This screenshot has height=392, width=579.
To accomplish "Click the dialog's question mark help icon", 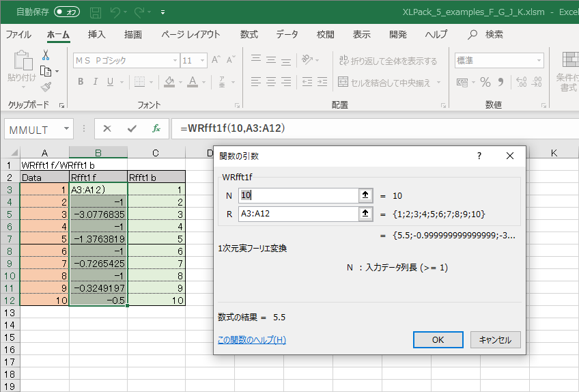I will pos(479,156).
